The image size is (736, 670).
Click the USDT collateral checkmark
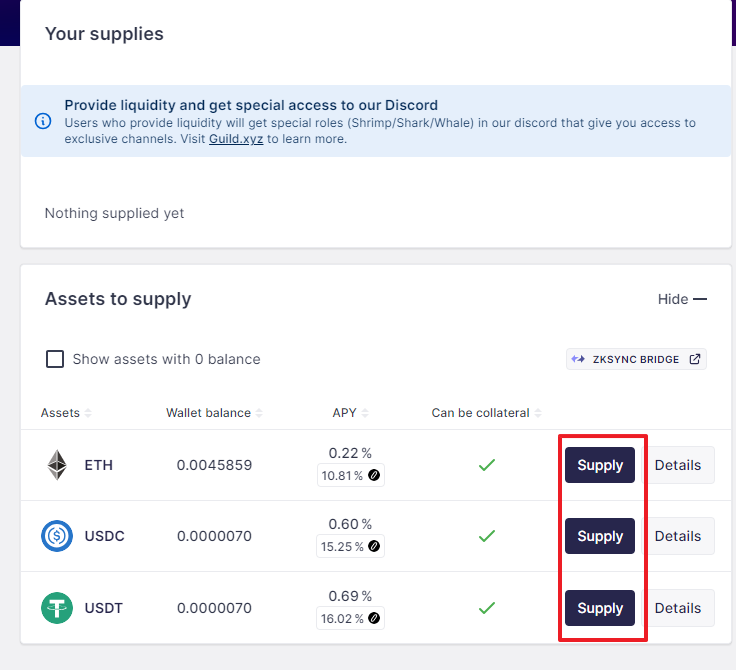[487, 608]
